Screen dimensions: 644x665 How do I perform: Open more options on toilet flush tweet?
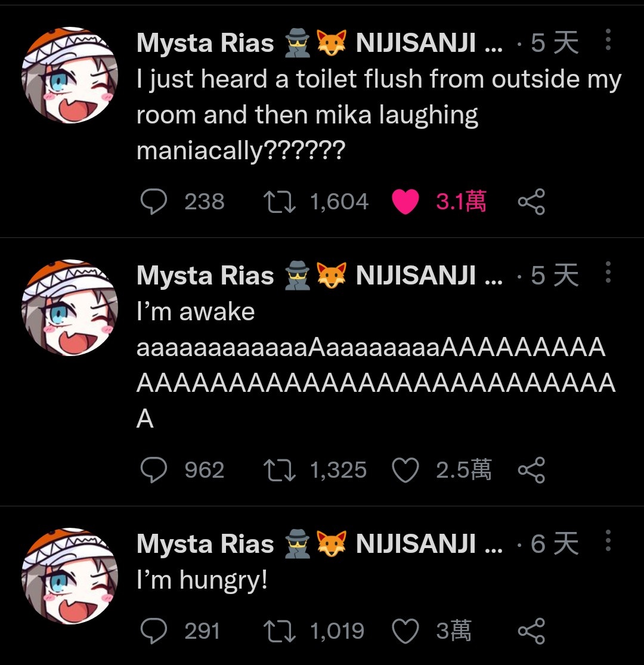pyautogui.click(x=608, y=40)
